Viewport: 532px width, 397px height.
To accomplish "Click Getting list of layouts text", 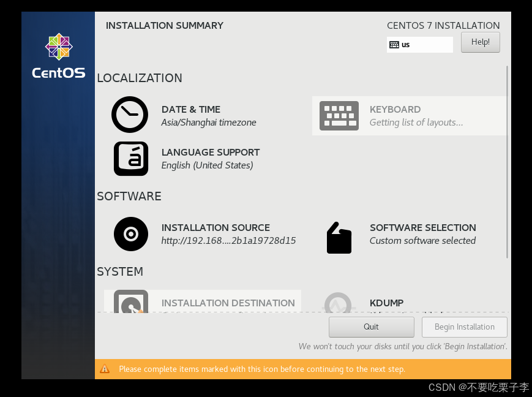I will click(x=416, y=123).
